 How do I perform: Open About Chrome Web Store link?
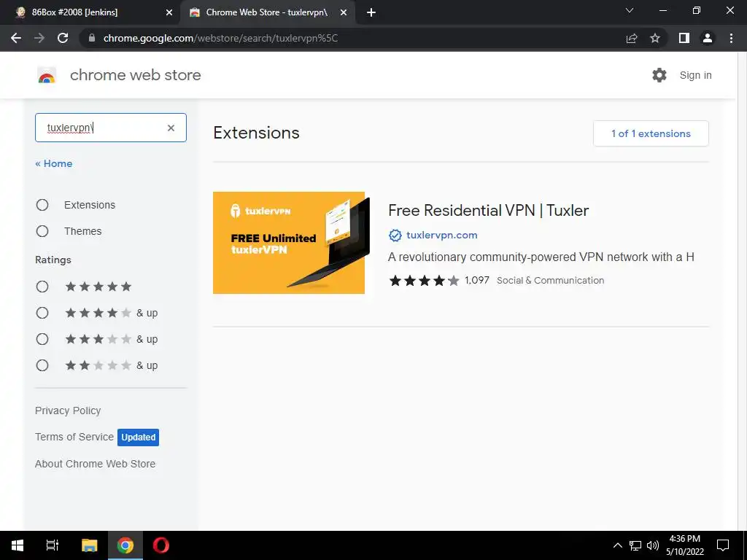[x=96, y=464]
